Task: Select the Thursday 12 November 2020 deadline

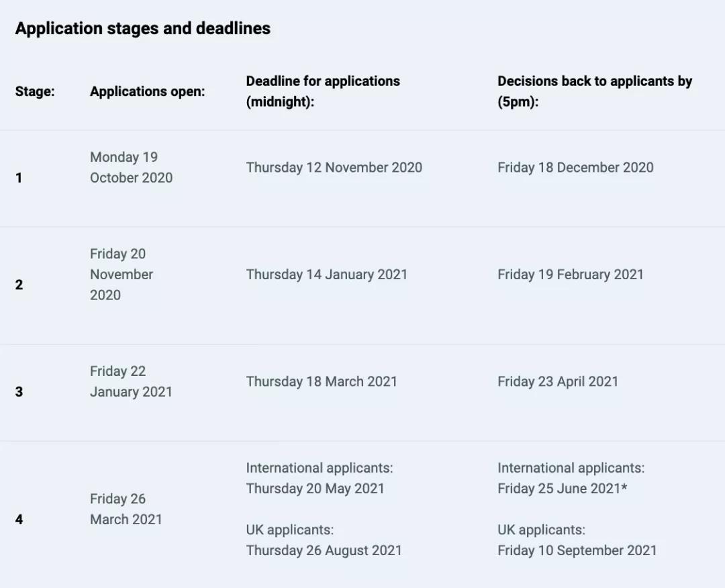Action: [334, 167]
